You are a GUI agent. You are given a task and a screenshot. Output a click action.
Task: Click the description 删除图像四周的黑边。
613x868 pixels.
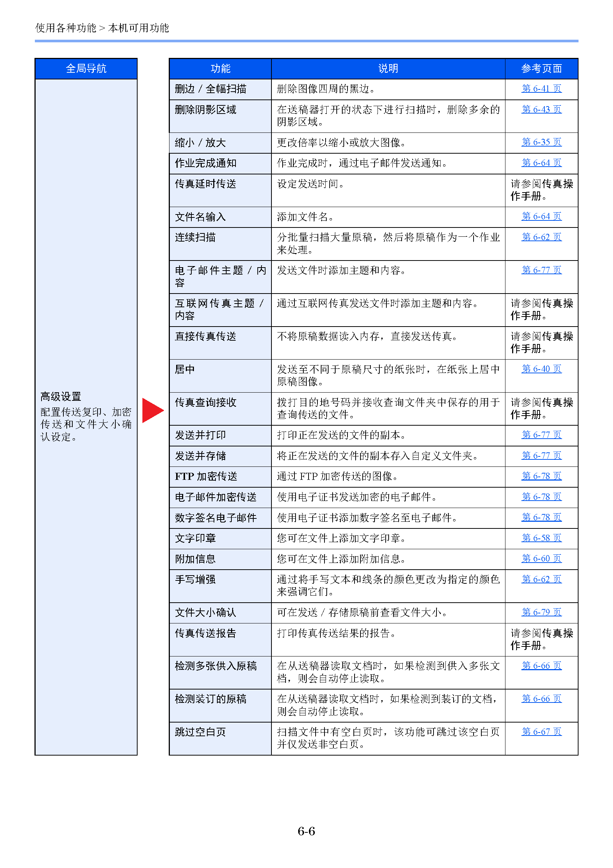[327, 89]
